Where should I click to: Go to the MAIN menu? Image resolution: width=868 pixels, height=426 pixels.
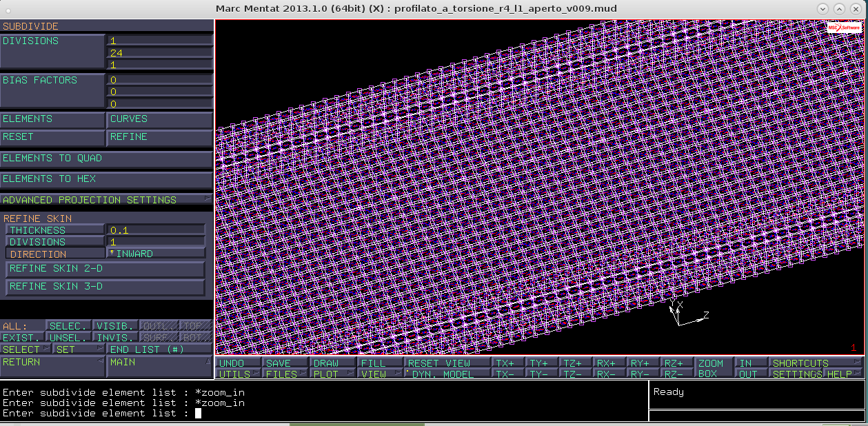pyautogui.click(x=160, y=367)
